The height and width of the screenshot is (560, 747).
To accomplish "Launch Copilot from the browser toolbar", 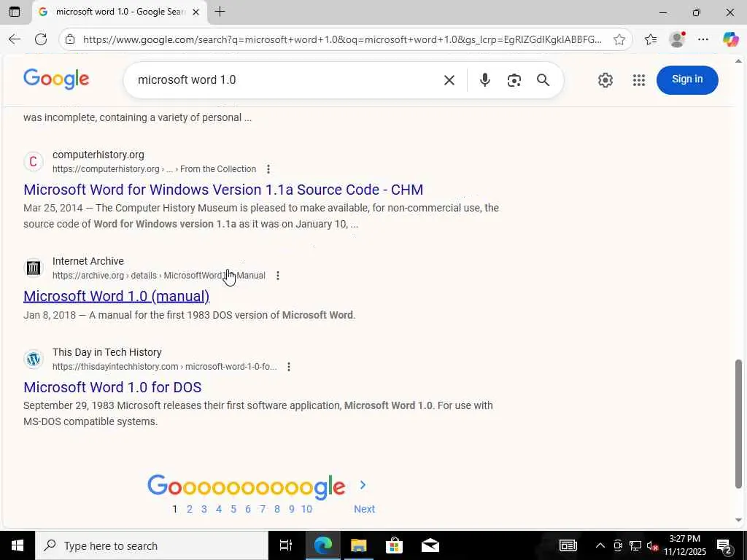I will pyautogui.click(x=730, y=39).
